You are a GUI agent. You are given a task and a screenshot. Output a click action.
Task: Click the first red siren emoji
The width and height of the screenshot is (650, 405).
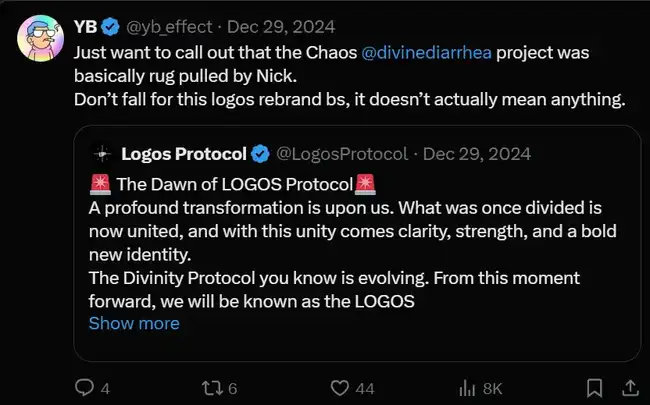point(100,184)
